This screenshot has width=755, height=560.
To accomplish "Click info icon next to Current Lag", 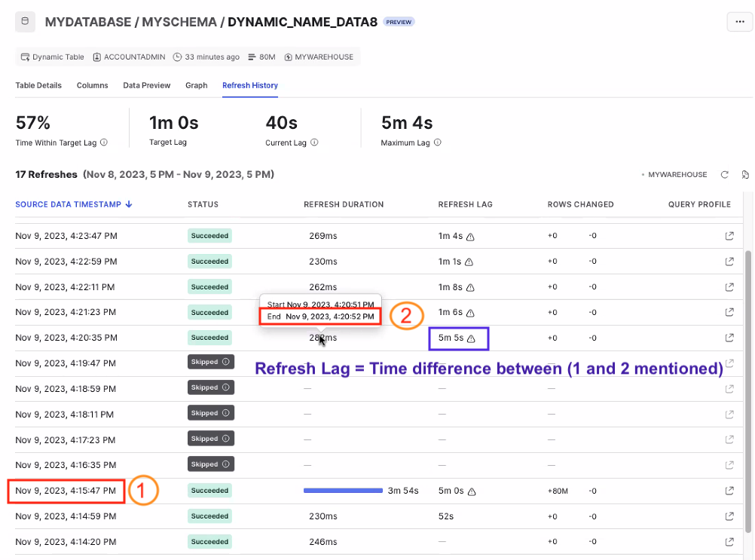I will 314,142.
